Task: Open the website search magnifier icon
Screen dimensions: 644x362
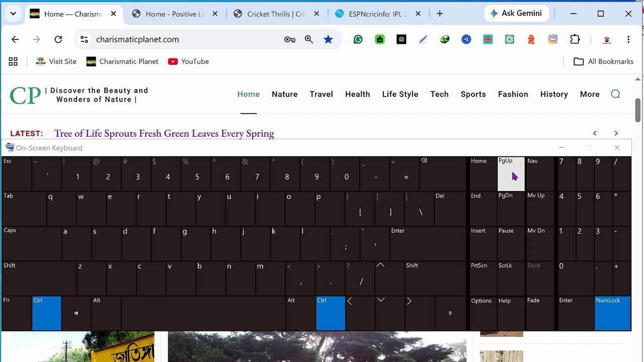Action: pyautogui.click(x=615, y=94)
